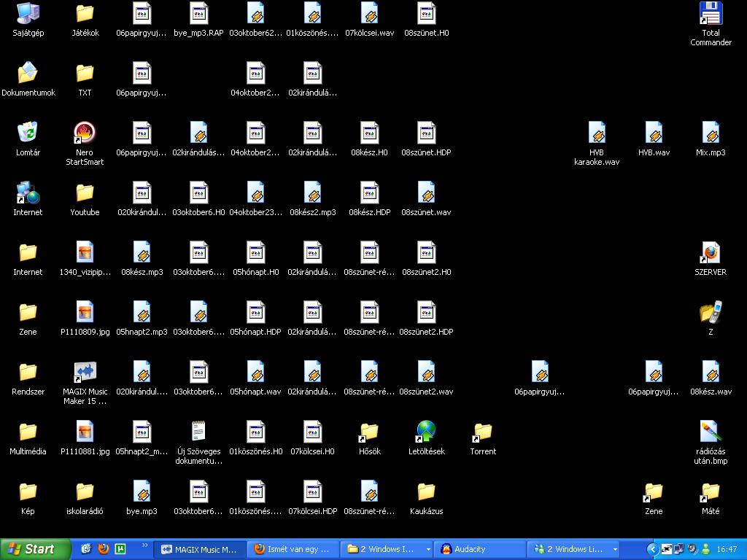This screenshot has height=560, width=747.
Task: Select the MAGIX Music Maker 15 shortcut
Action: (85, 373)
